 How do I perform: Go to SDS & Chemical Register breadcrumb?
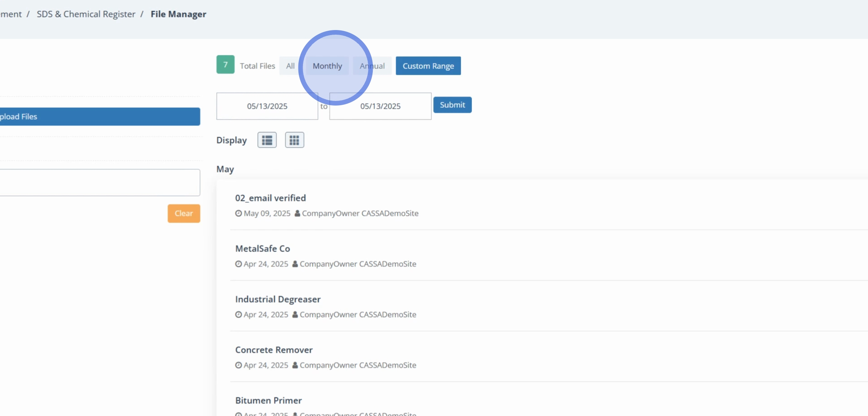click(86, 14)
